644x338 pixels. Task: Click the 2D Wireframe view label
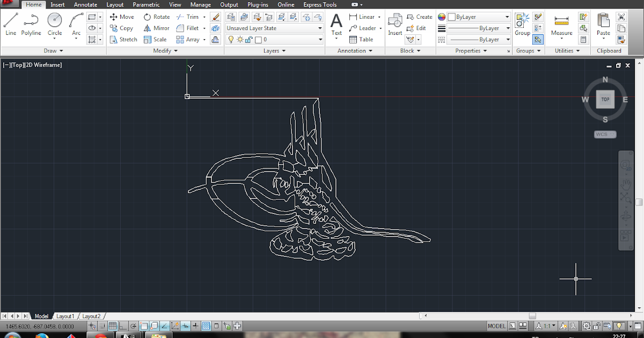pos(43,65)
